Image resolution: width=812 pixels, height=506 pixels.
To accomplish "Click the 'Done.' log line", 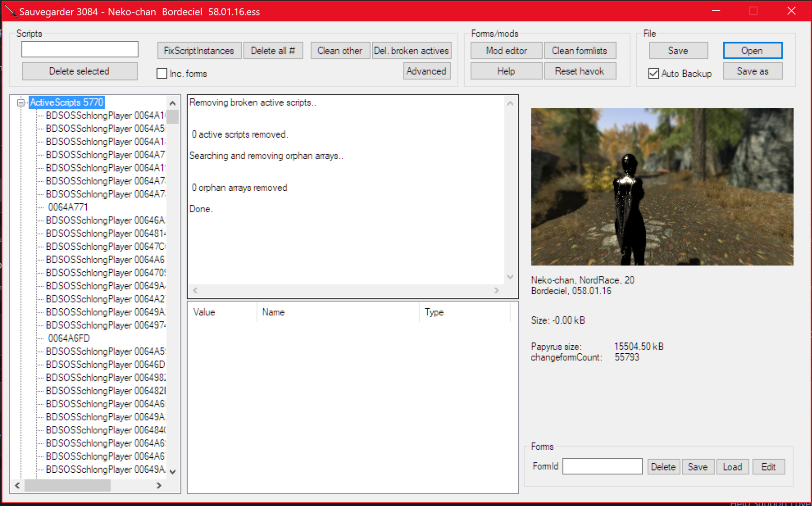I will [x=201, y=209].
